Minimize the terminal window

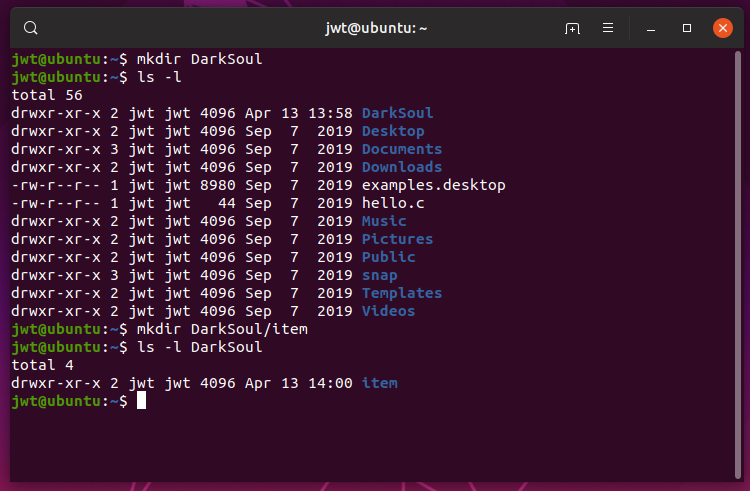click(651, 29)
